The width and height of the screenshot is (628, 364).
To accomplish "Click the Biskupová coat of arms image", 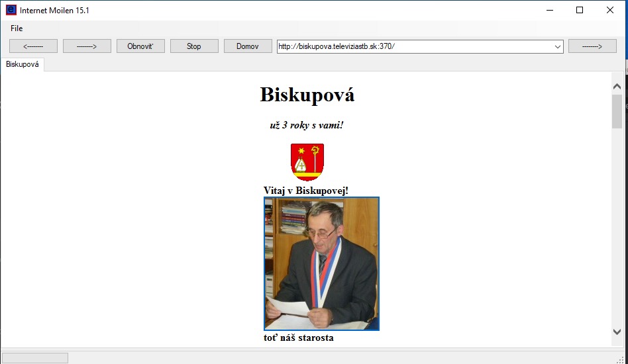I will (307, 162).
